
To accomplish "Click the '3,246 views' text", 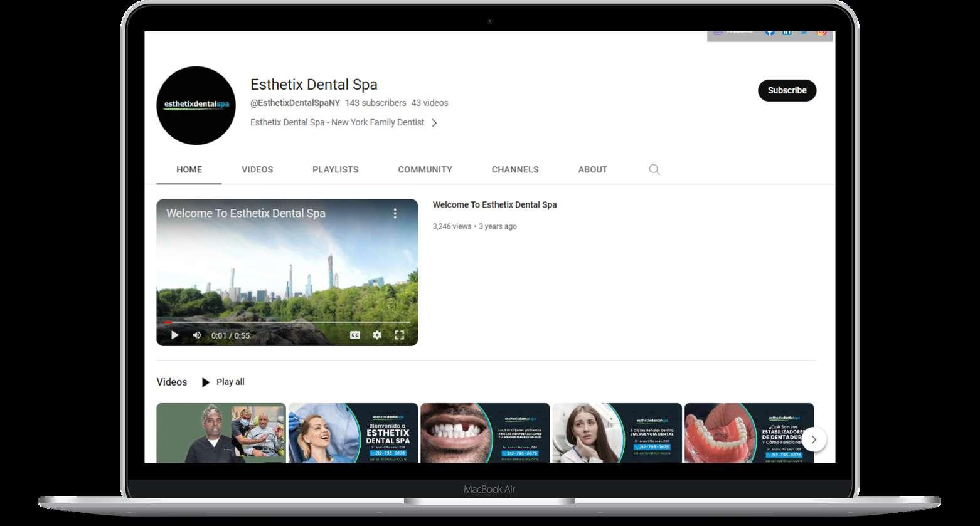I will (x=452, y=226).
